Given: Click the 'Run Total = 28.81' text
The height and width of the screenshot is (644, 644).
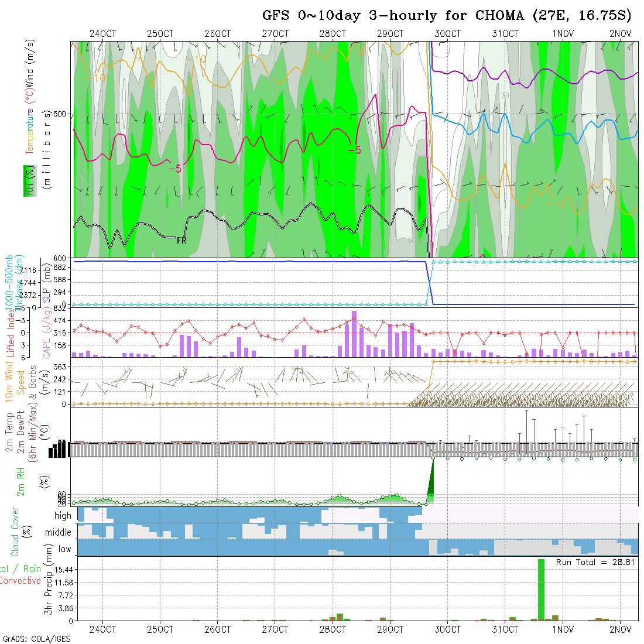Looking at the screenshot, I should click(x=595, y=561).
